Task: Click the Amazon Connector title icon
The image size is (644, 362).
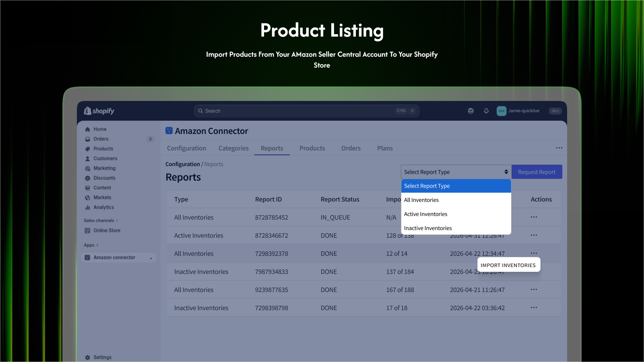Action: (169, 131)
